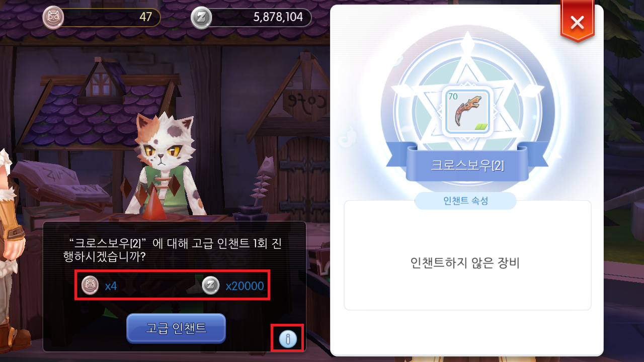
Task: Click the 인챈트하지 않은 장비 attribute box
Action: click(467, 255)
